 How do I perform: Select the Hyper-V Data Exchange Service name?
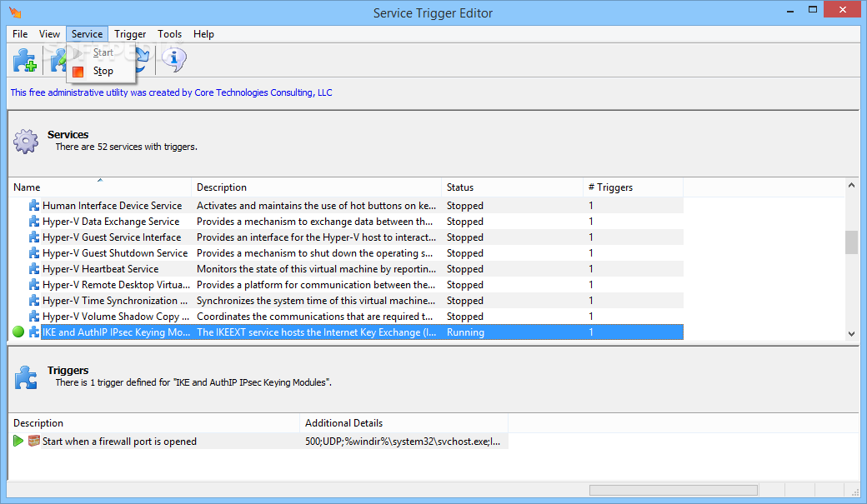tap(111, 222)
